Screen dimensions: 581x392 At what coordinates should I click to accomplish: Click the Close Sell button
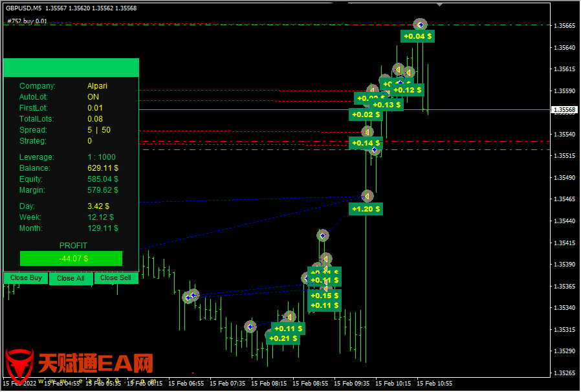click(x=116, y=278)
